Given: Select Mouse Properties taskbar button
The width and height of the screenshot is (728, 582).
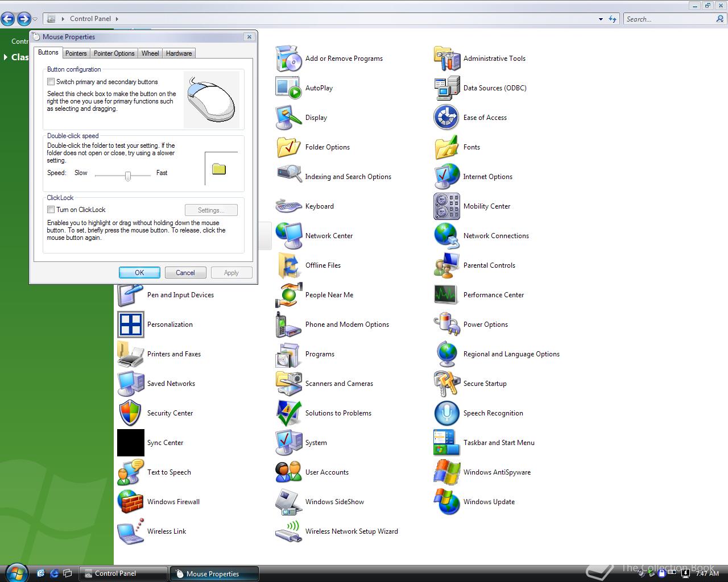Looking at the screenshot, I should (x=214, y=573).
